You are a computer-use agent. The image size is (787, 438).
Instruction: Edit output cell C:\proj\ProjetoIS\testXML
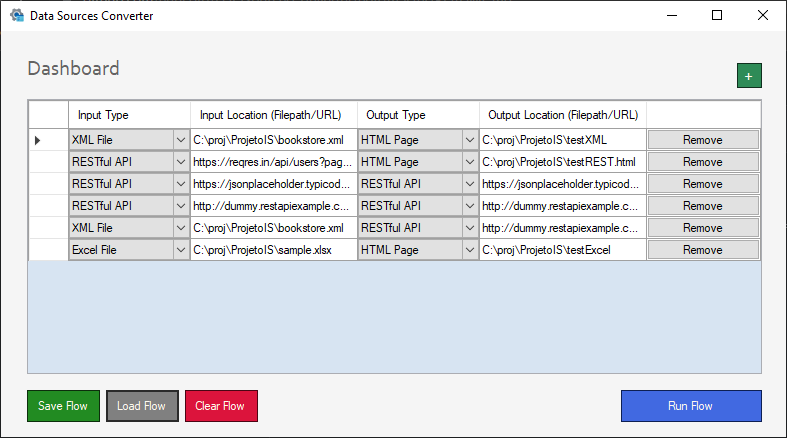coord(563,140)
